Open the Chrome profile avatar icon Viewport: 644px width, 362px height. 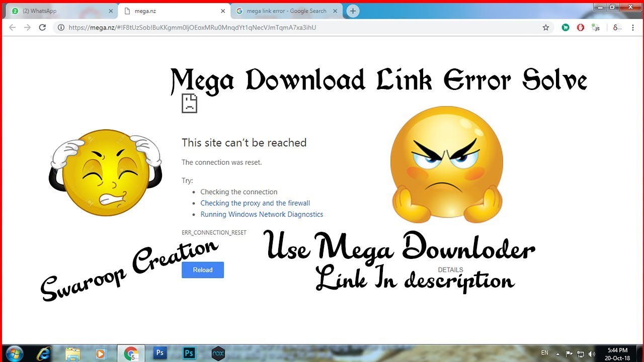617,28
